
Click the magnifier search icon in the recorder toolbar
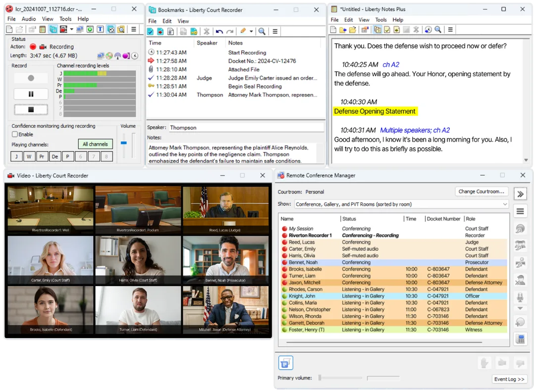coord(121,29)
